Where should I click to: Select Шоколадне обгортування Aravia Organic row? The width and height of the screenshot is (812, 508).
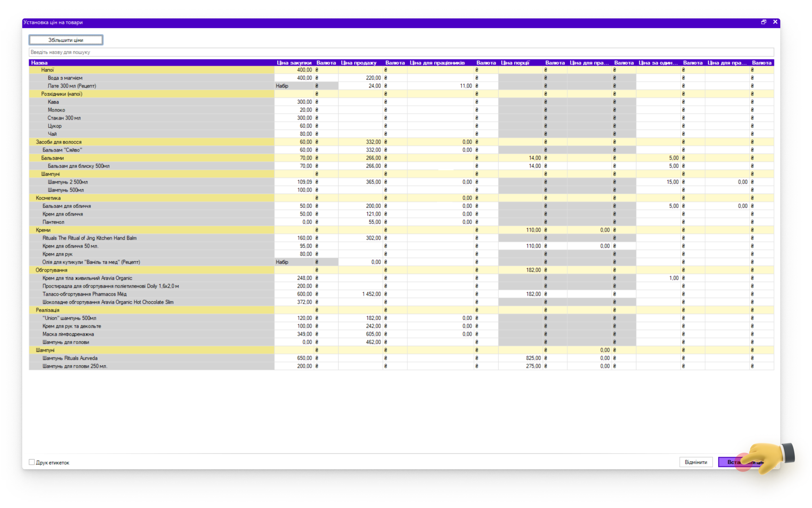coord(401,302)
